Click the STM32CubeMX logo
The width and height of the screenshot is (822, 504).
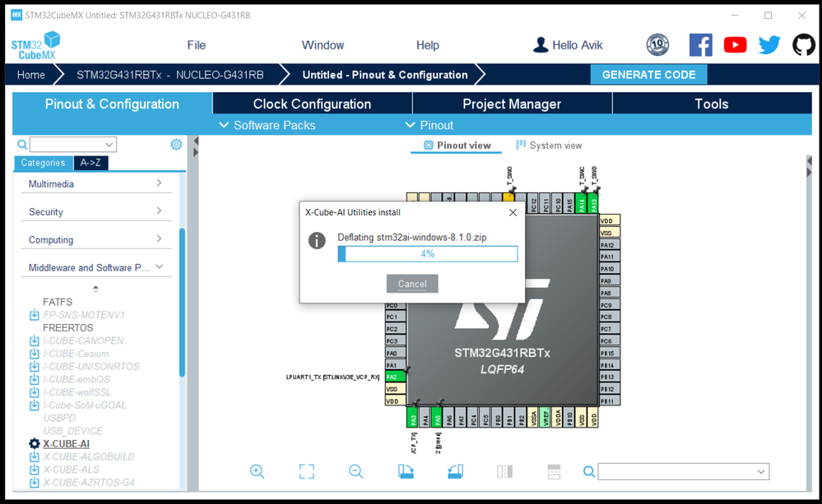35,45
